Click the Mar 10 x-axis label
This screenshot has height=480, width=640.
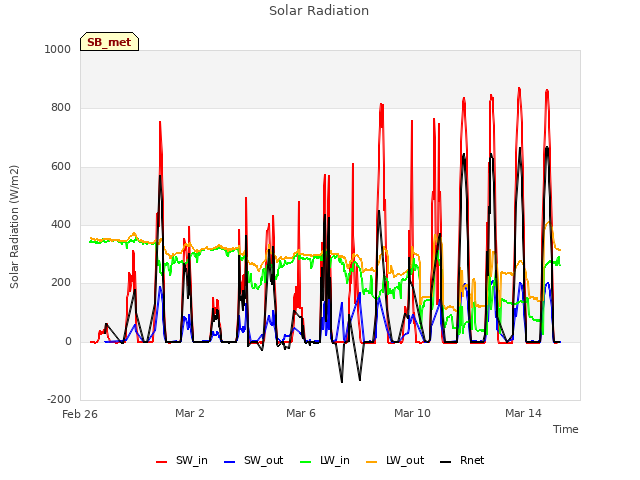(412, 413)
